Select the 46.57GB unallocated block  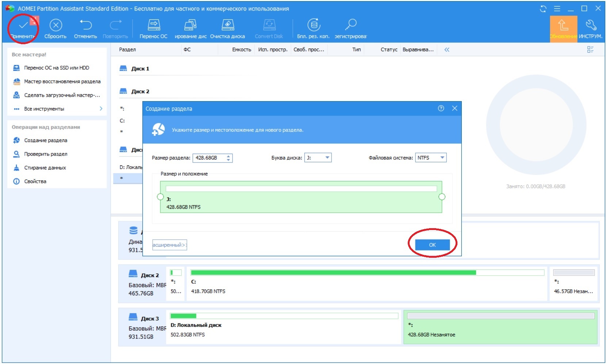[574, 284]
